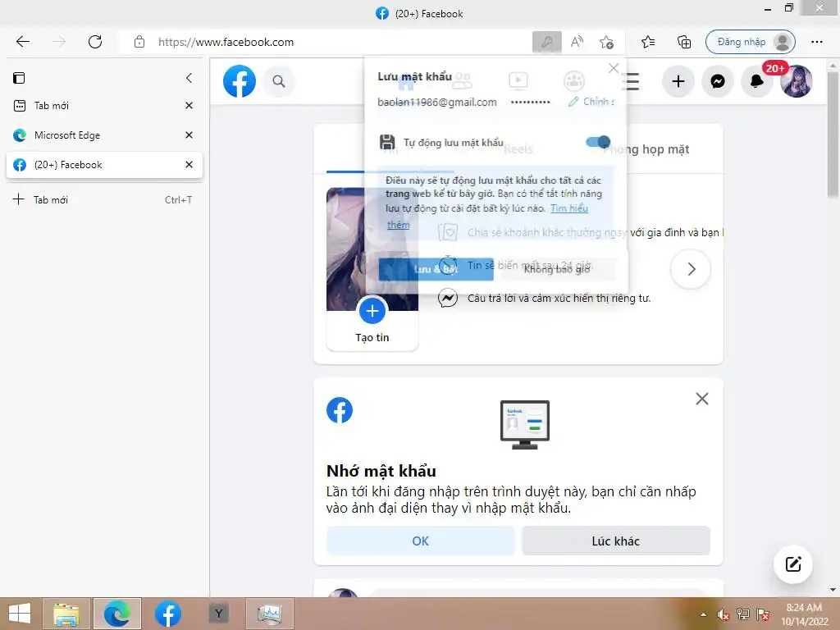Screen dimensions: 840x630
Task: Go back using the browser back arrow
Action: [x=22, y=42]
